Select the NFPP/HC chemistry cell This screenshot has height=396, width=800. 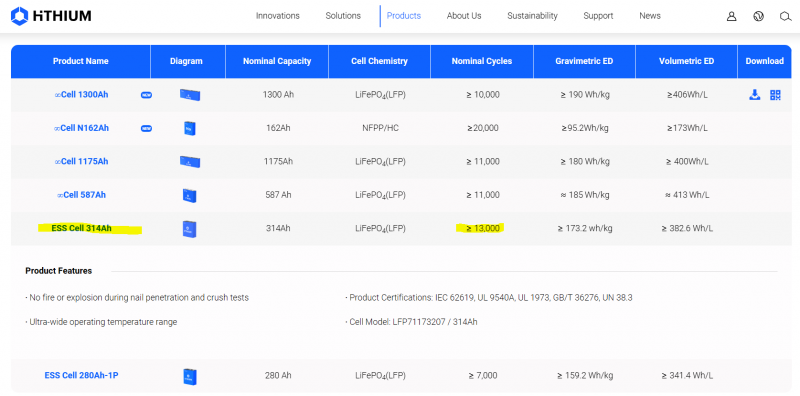coord(380,128)
